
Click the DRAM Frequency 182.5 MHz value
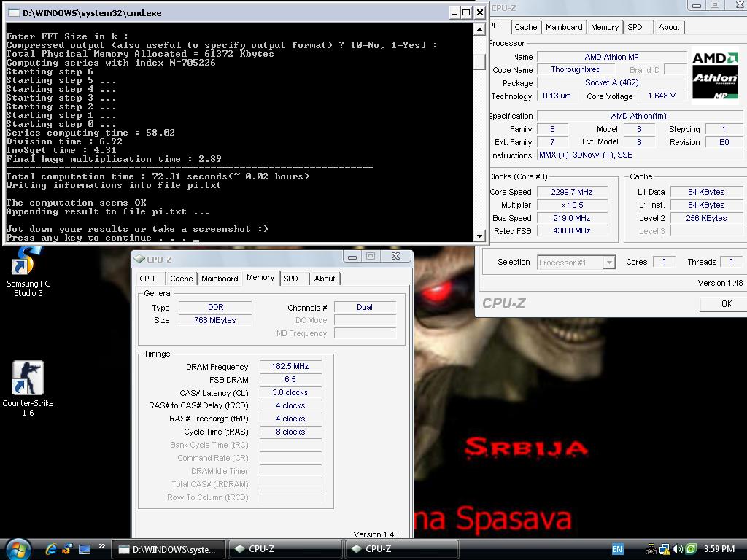pyautogui.click(x=290, y=366)
